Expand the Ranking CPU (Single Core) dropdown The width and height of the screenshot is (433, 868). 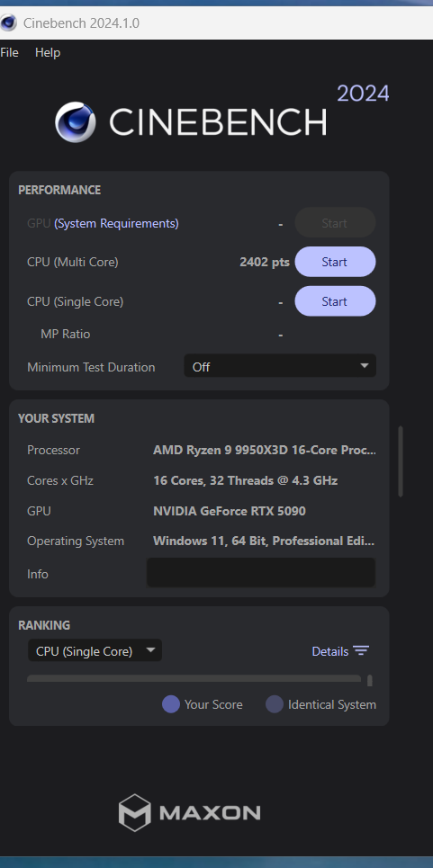(95, 651)
